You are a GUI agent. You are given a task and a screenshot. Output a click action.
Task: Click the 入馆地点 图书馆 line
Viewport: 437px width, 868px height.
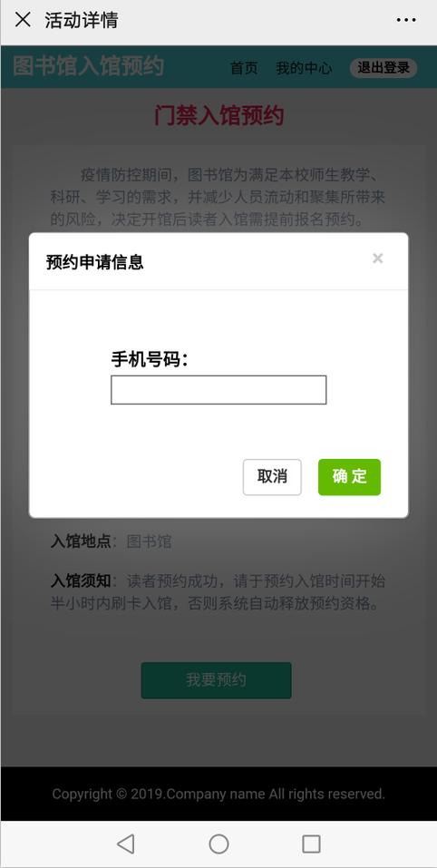pyautogui.click(x=112, y=541)
